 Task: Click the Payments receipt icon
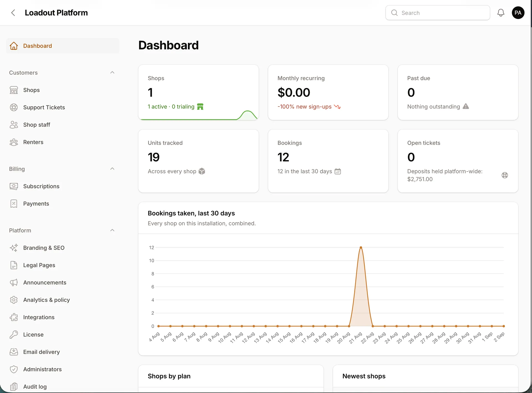14,204
